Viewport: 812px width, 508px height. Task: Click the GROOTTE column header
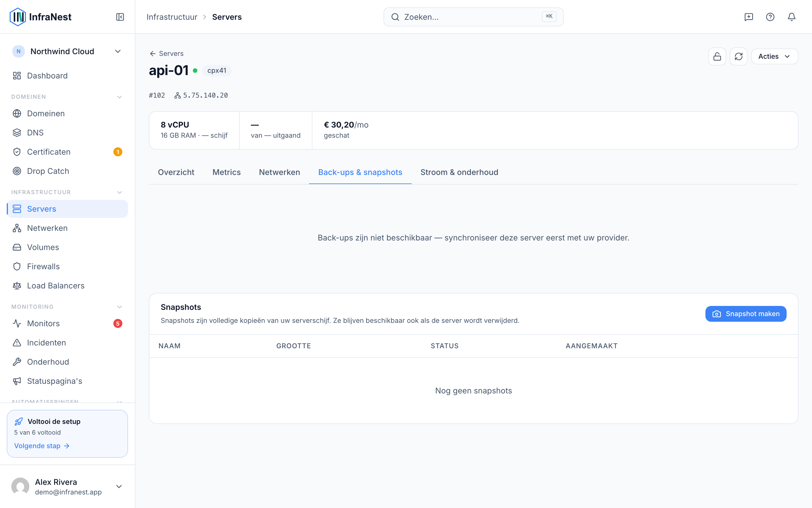pos(294,346)
